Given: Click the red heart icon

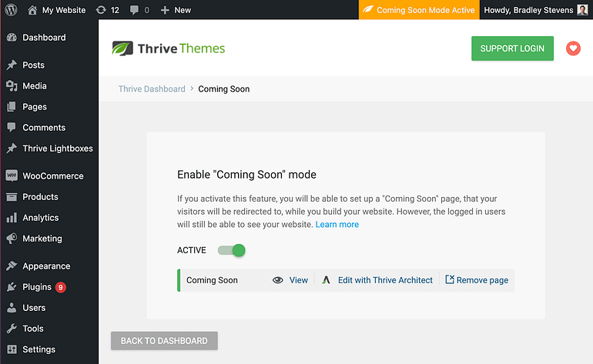Looking at the screenshot, I should (573, 48).
